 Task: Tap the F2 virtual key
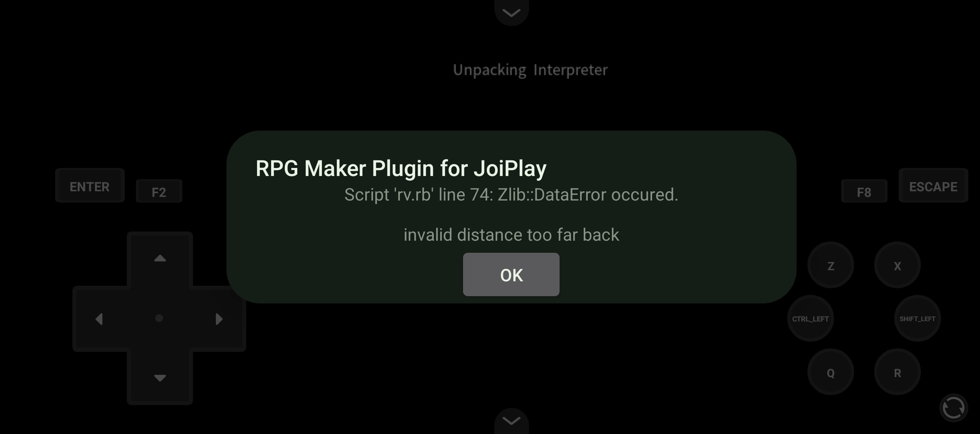pos(159,191)
